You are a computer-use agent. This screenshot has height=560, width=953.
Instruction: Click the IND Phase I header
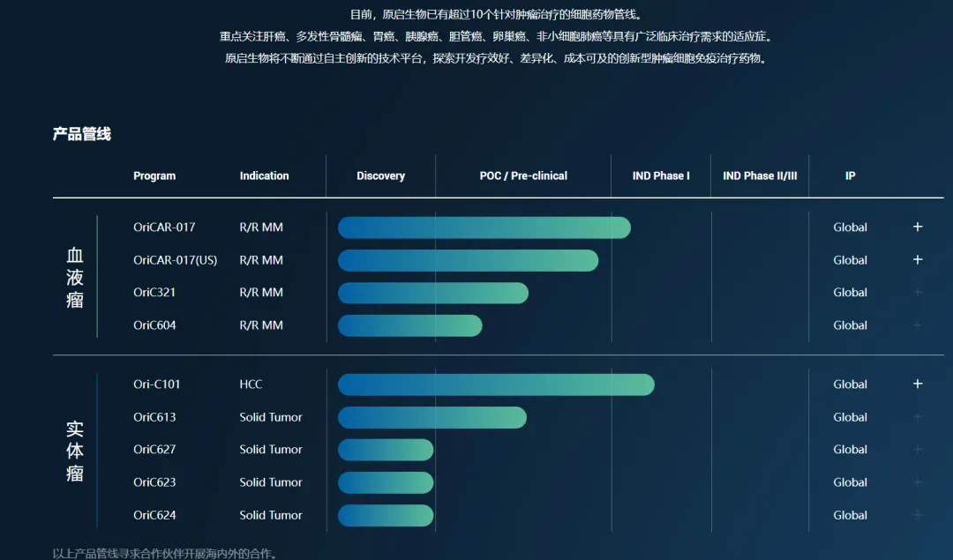[x=661, y=176]
